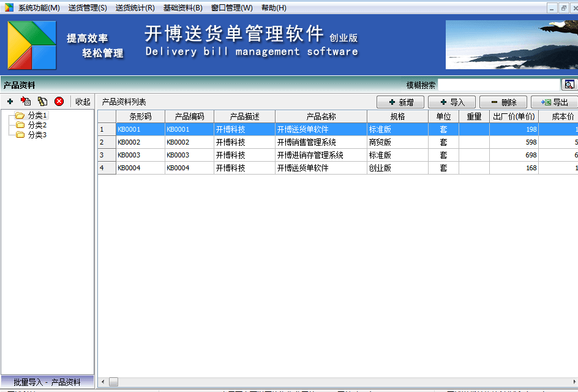Click the red delete category icon
Viewport: 578px width, 392px height.
[x=59, y=102]
